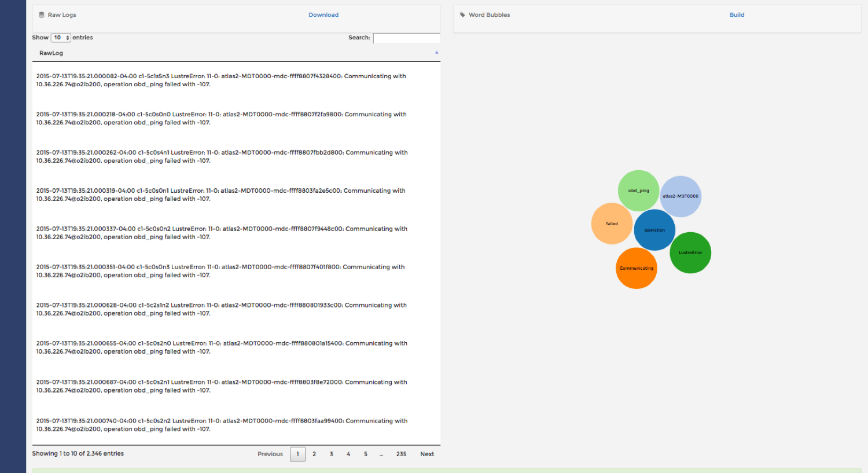Image resolution: width=868 pixels, height=473 pixels.
Task: Jump to last page 235
Action: 401,454
